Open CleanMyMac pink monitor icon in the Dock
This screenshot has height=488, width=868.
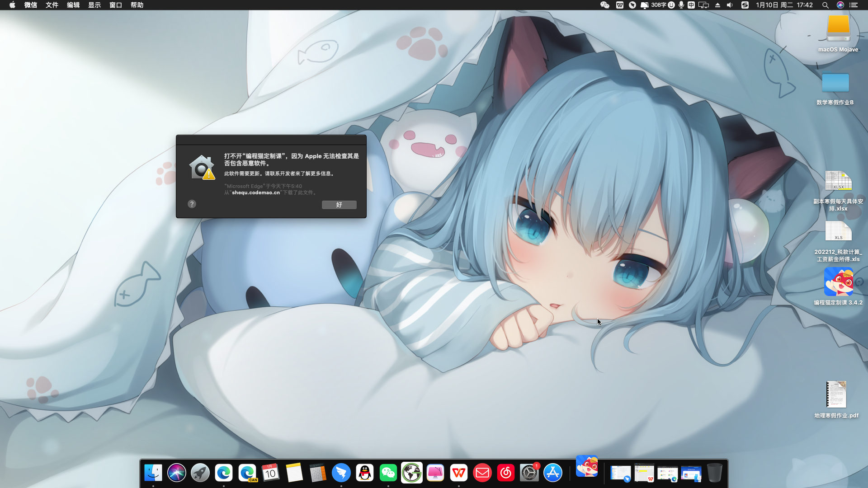435,473
